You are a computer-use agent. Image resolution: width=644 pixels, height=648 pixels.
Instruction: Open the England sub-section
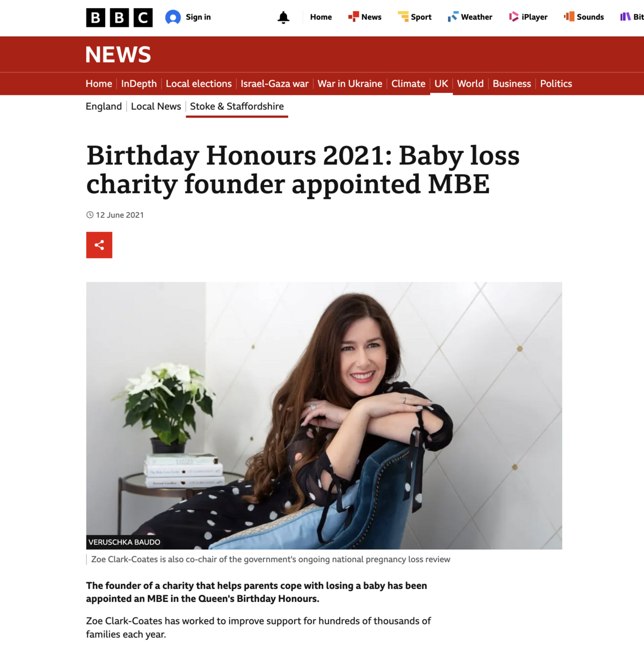pos(104,106)
